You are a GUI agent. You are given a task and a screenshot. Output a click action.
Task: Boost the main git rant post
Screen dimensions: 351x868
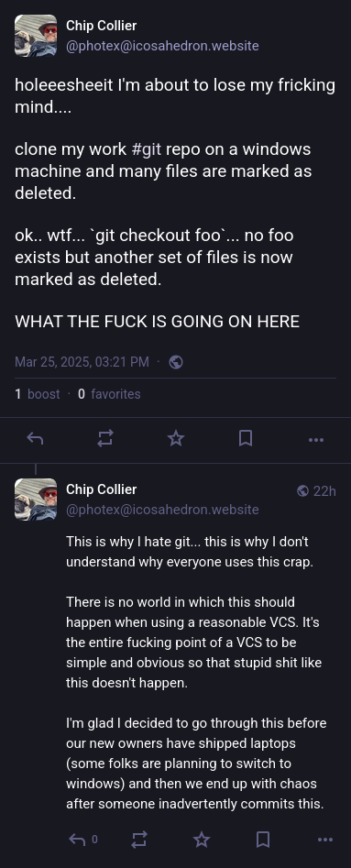coord(105,439)
